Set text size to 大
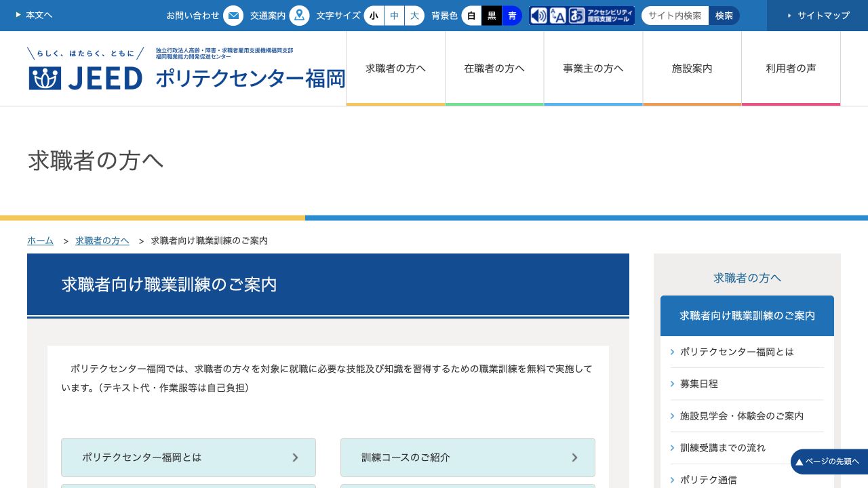This screenshot has width=868, height=488. (x=414, y=16)
